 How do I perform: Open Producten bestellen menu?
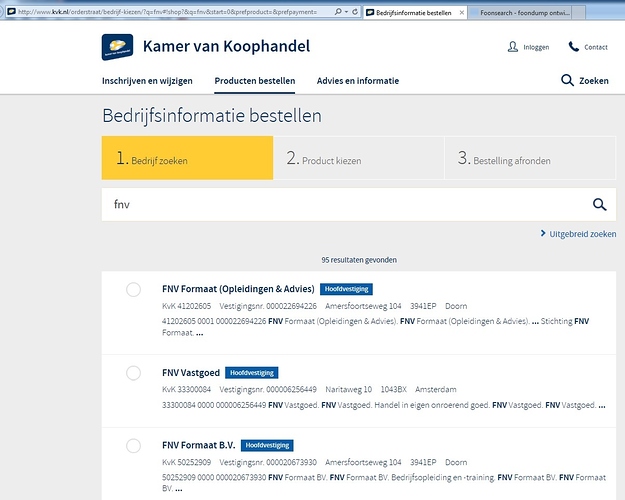pyautogui.click(x=255, y=81)
